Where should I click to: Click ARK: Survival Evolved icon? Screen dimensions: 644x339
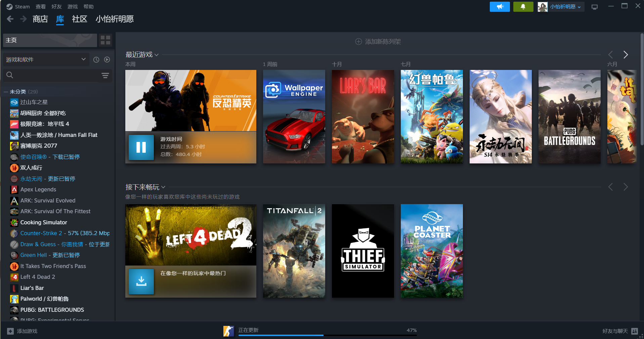click(x=14, y=200)
